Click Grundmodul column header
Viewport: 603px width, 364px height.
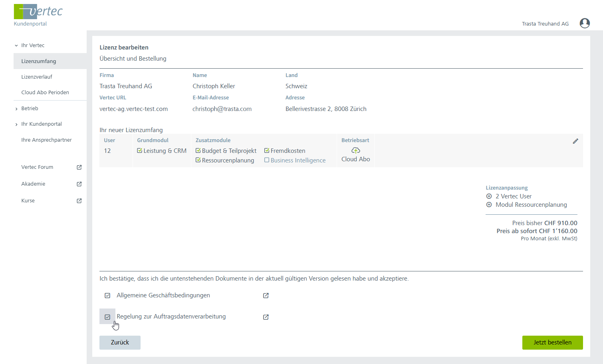click(x=153, y=140)
